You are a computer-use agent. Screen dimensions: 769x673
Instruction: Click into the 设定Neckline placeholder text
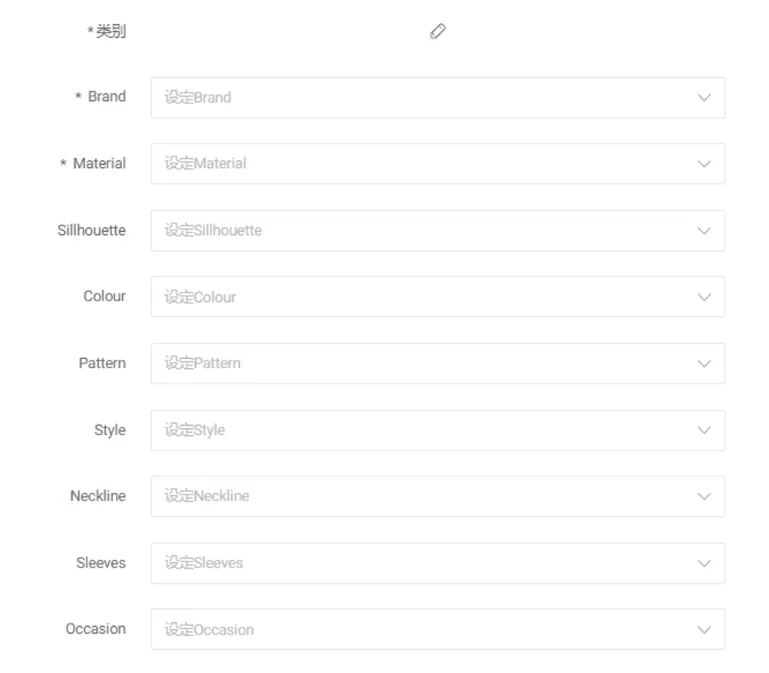click(x=206, y=497)
